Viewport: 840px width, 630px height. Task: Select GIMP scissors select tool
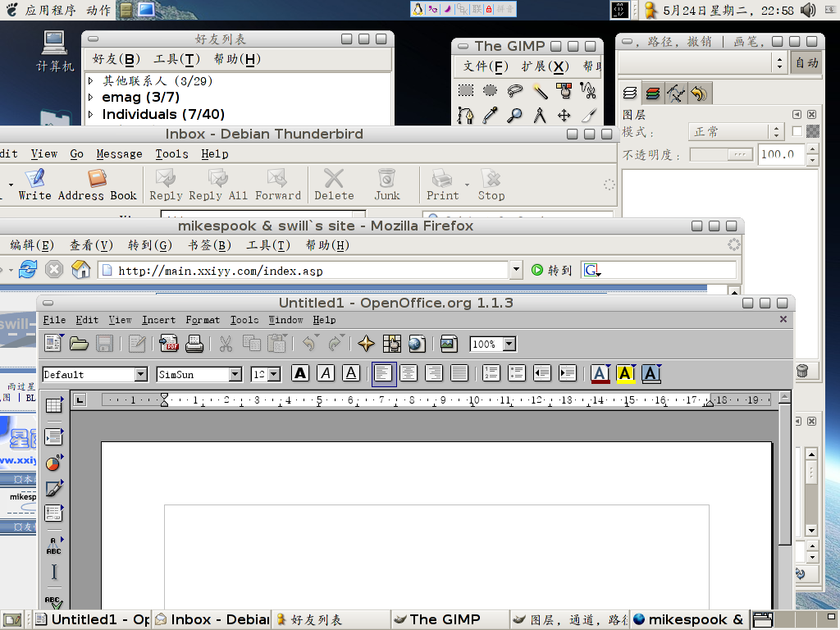588,90
